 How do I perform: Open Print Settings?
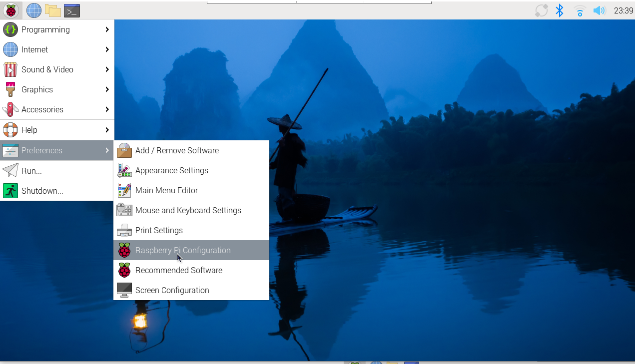(191, 230)
